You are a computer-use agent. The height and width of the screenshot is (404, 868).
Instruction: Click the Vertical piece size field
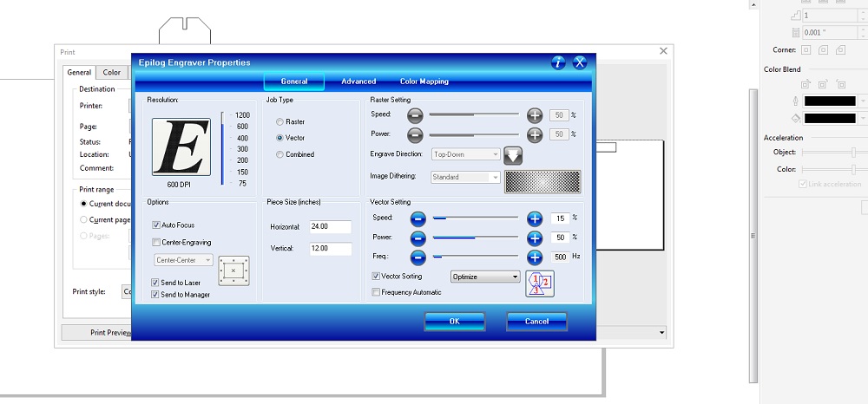coord(331,249)
